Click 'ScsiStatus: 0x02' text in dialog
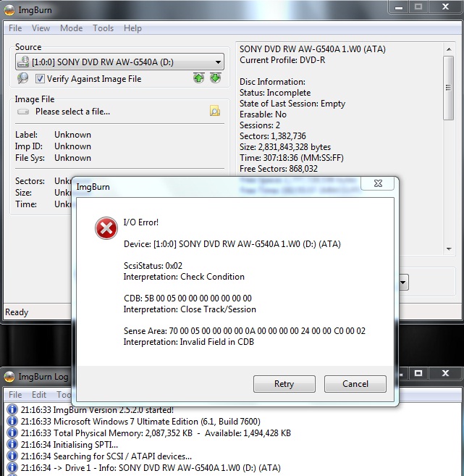The height and width of the screenshot is (476, 464). 153,266
